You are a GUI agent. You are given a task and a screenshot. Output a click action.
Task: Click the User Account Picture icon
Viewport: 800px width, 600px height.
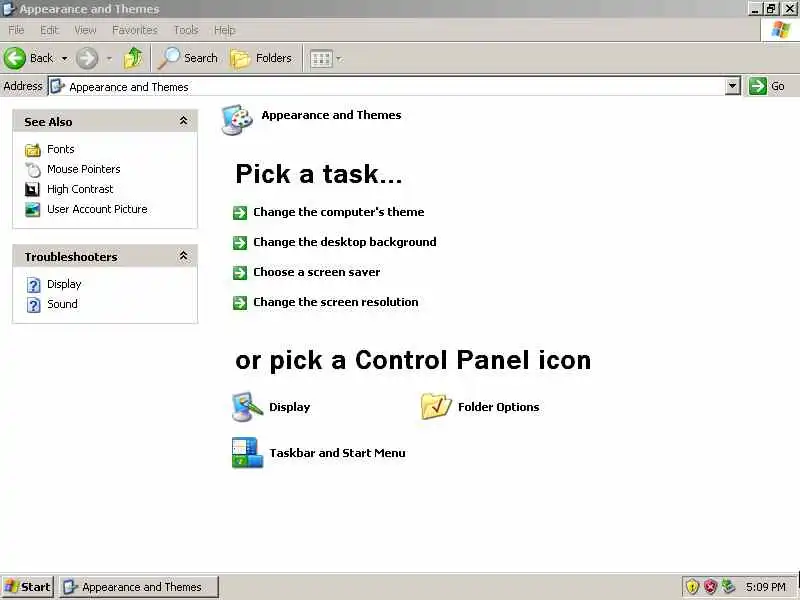33,209
